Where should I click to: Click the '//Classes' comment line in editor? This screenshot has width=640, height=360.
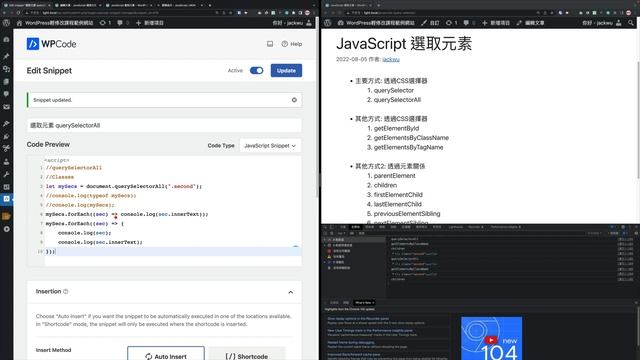(x=60, y=177)
